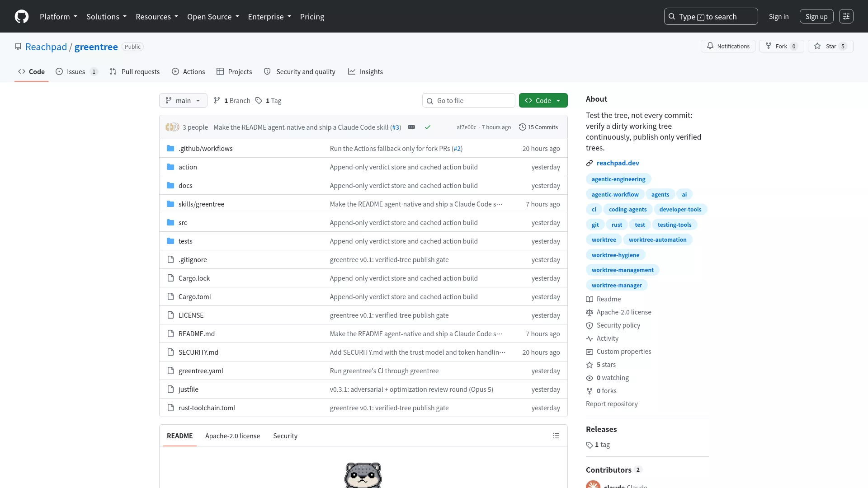This screenshot has height=488, width=868.
Task: Open the Reachpad owner profile link
Action: pyautogui.click(x=46, y=47)
